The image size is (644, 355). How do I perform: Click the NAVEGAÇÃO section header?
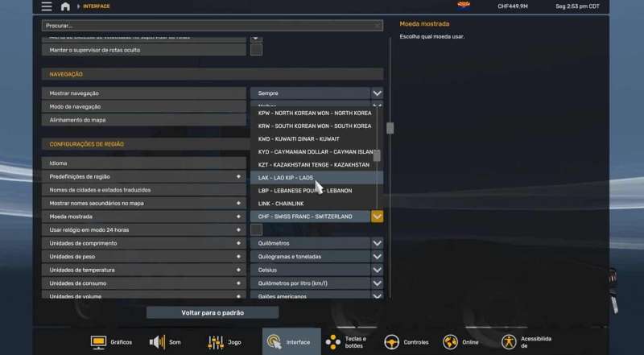[x=213, y=74]
